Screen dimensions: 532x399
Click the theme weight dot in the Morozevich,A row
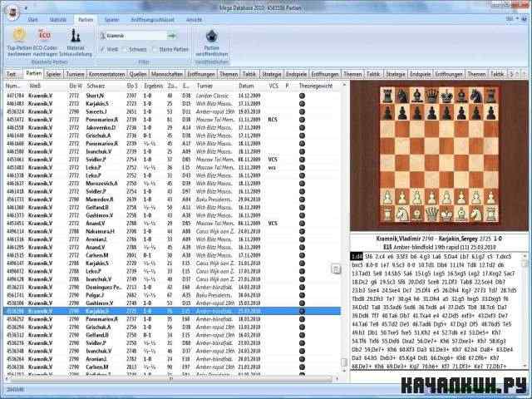[302, 184]
